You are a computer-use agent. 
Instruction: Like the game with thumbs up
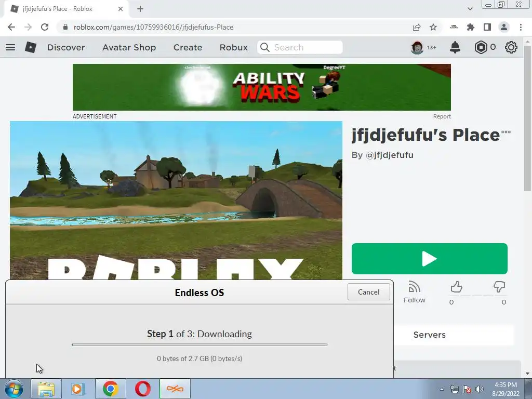[x=456, y=287]
